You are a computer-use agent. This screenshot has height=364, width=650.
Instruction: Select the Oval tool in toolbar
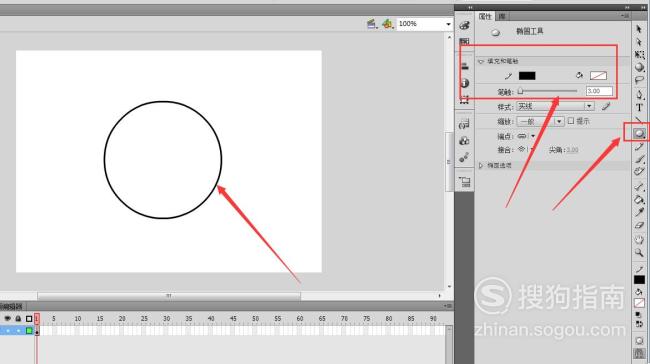[639, 133]
